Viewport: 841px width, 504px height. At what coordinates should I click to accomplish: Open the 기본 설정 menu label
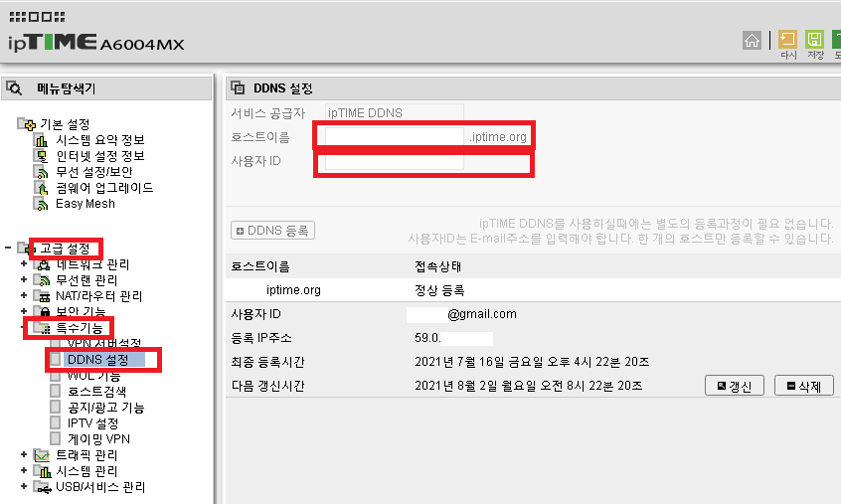pos(65,124)
